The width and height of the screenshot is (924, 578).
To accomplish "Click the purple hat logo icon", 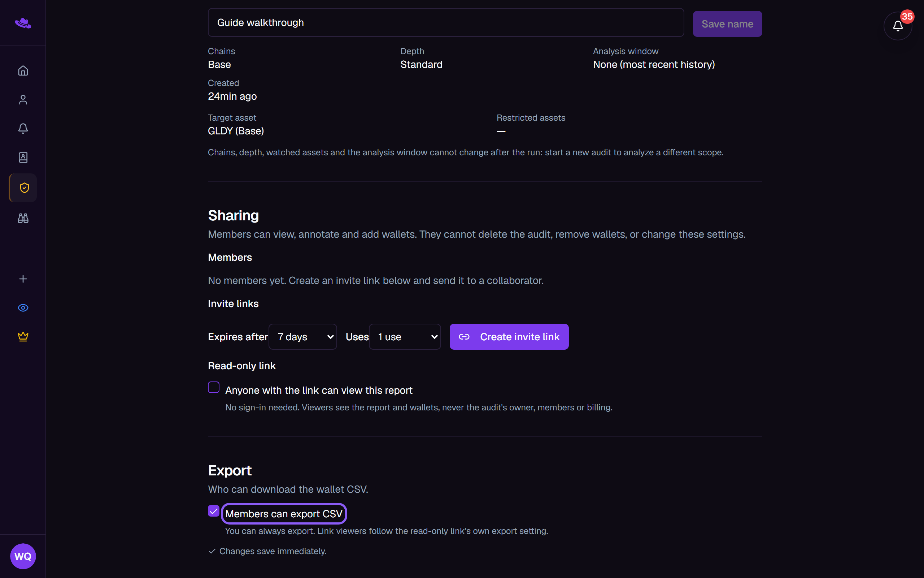I will [23, 23].
